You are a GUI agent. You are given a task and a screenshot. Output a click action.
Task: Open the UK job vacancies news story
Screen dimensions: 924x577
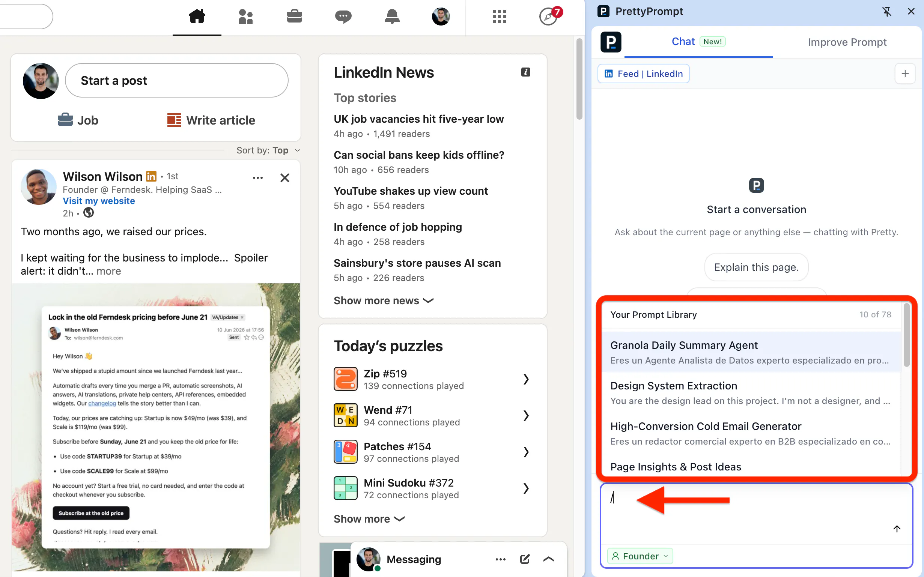click(419, 119)
